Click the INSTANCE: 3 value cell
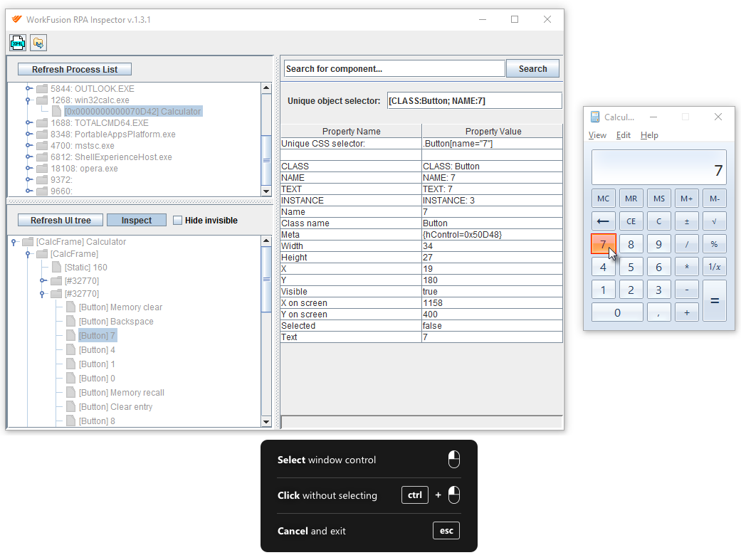The height and width of the screenshot is (560, 741). pos(492,201)
